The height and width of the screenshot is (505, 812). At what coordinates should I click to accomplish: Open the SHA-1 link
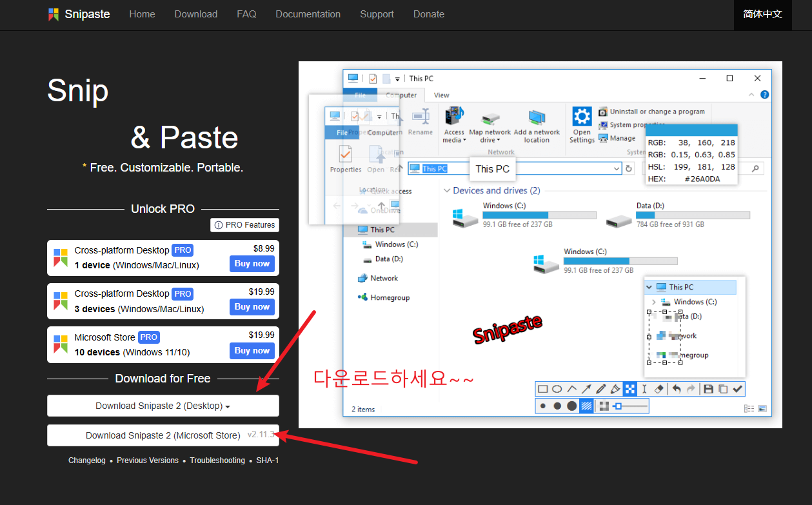pyautogui.click(x=268, y=460)
